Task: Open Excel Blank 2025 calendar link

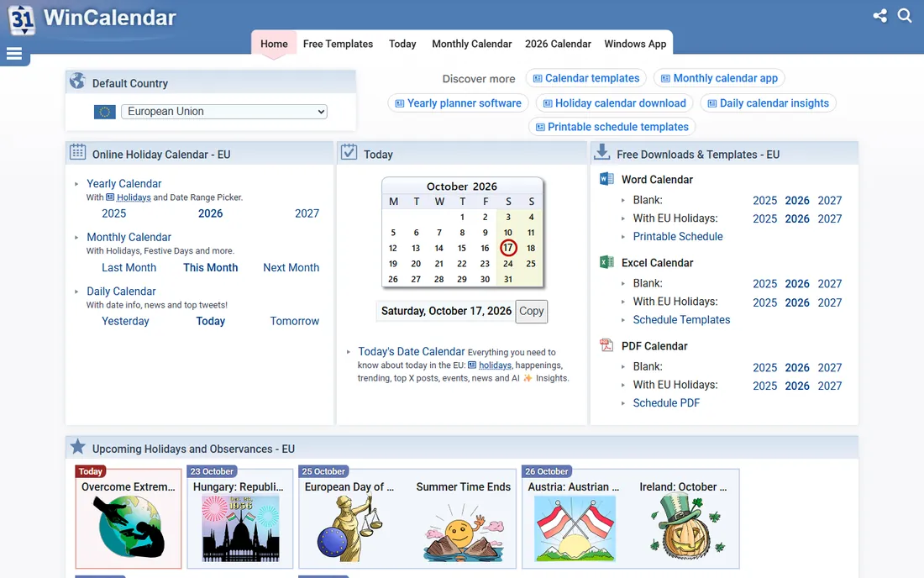Action: coord(765,284)
